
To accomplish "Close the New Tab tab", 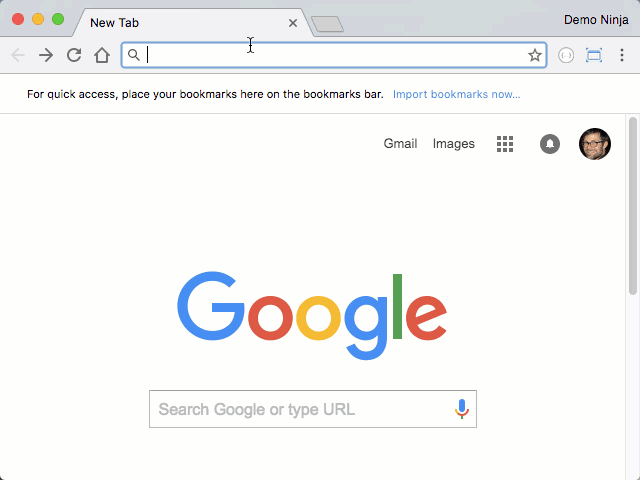I will pos(293,23).
